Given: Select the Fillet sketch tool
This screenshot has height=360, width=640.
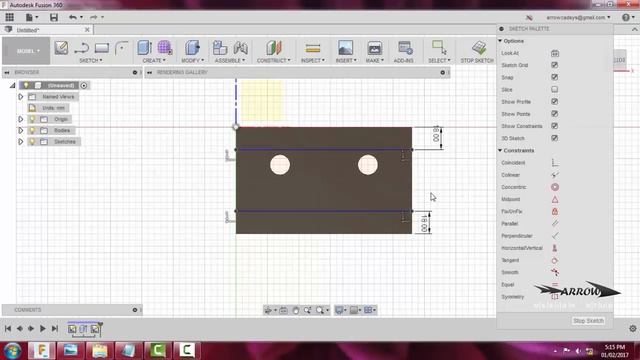Looking at the screenshot, I should [122, 48].
